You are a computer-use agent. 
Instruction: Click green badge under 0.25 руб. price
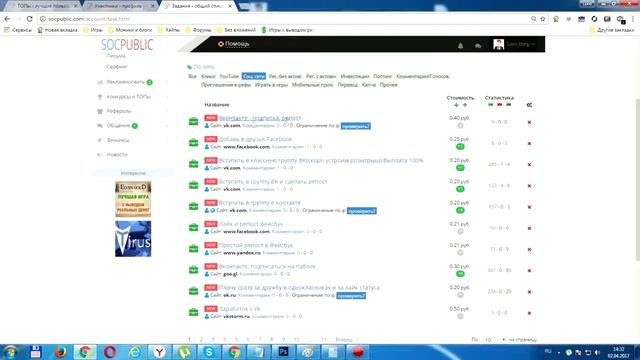[x=460, y=147]
